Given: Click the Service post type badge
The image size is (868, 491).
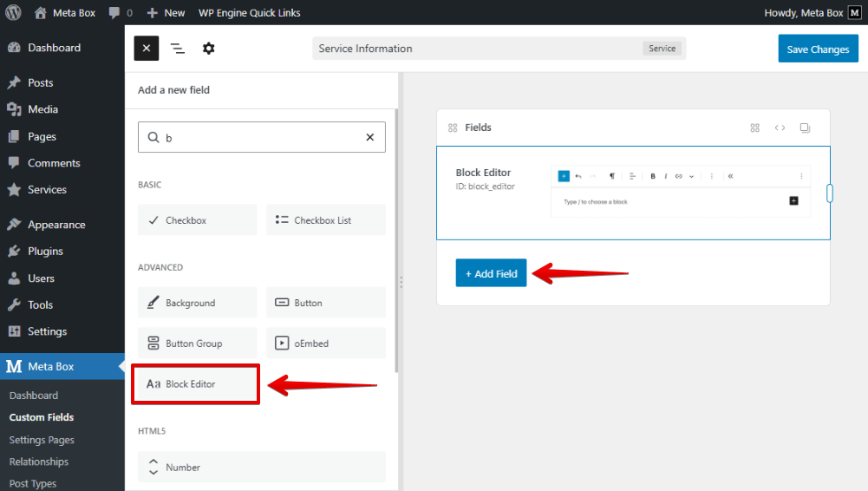Looking at the screenshot, I should click(x=662, y=49).
